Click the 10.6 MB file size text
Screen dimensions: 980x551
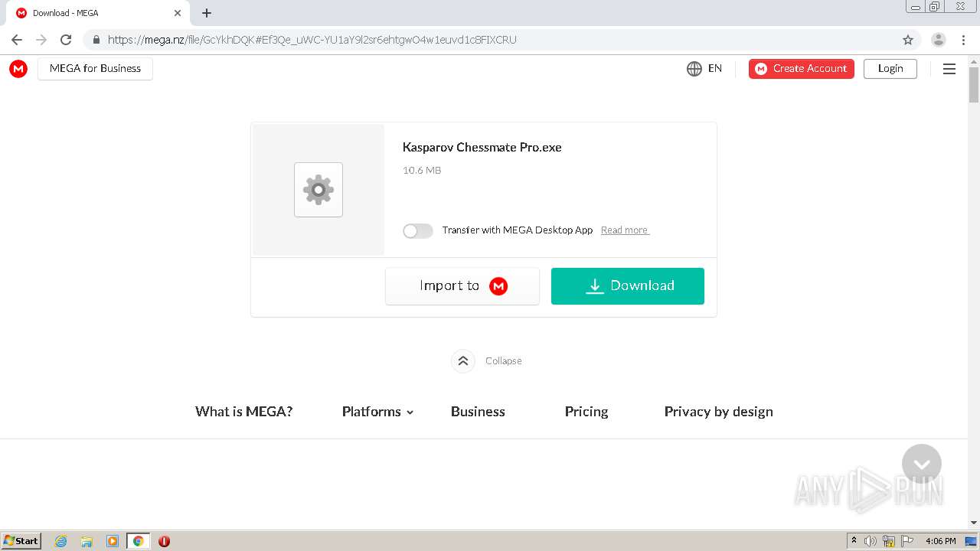pos(422,171)
